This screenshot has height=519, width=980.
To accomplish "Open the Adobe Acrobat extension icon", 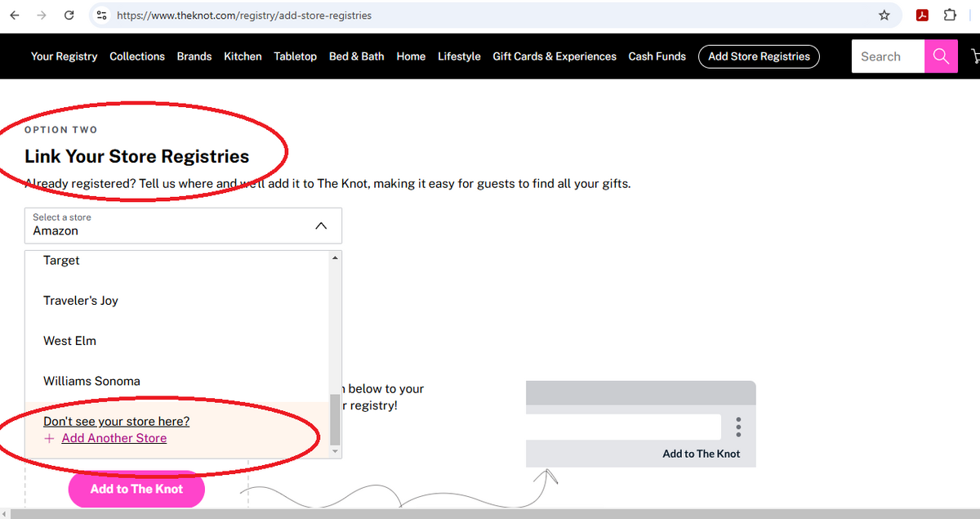I will tap(922, 16).
